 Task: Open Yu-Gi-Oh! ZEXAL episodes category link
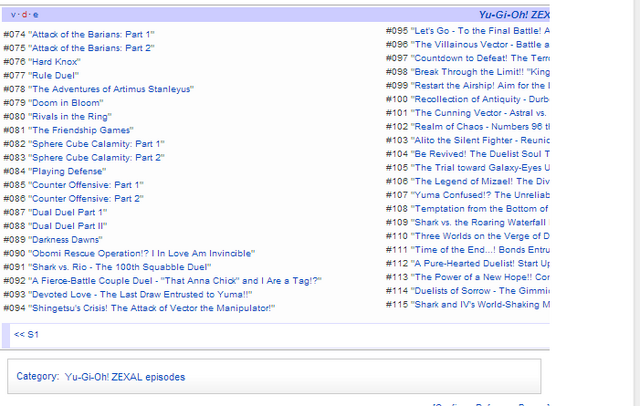pyautogui.click(x=125, y=377)
